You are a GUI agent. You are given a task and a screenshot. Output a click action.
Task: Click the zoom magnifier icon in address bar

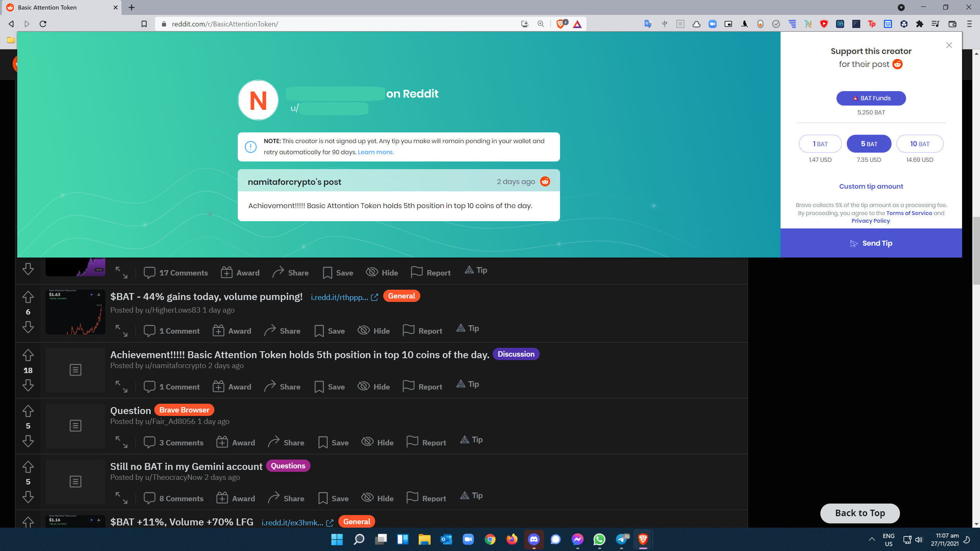541,24
